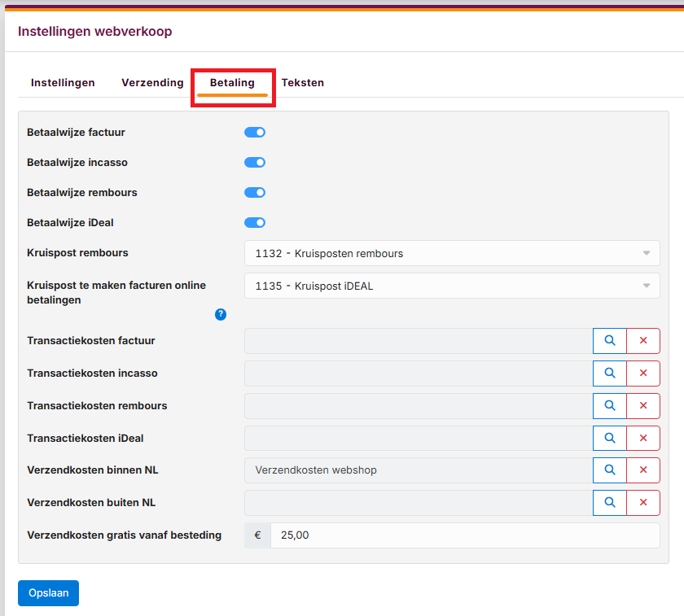Screen dimensions: 684x616
Task: Open the Kruispost rembours dropdown
Action: [451, 253]
